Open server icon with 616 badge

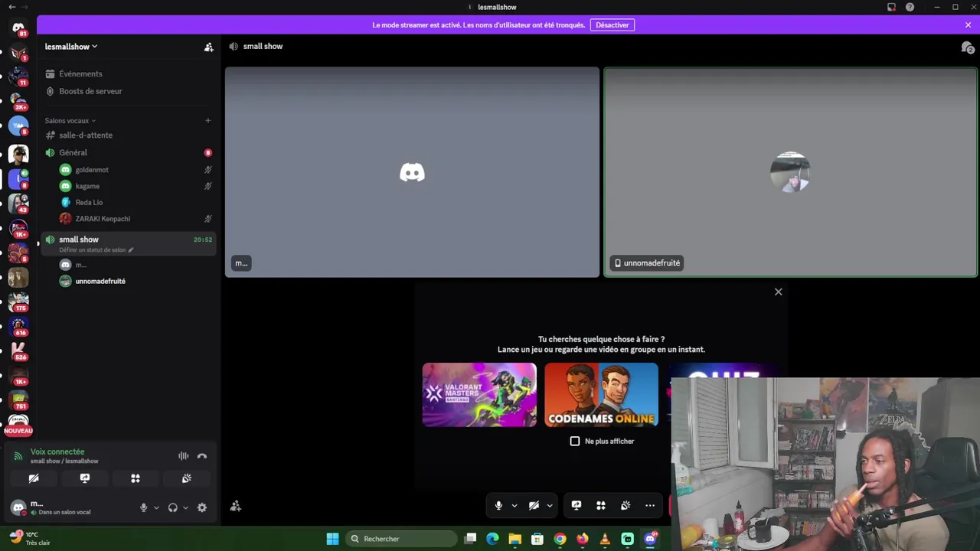pyautogui.click(x=18, y=326)
